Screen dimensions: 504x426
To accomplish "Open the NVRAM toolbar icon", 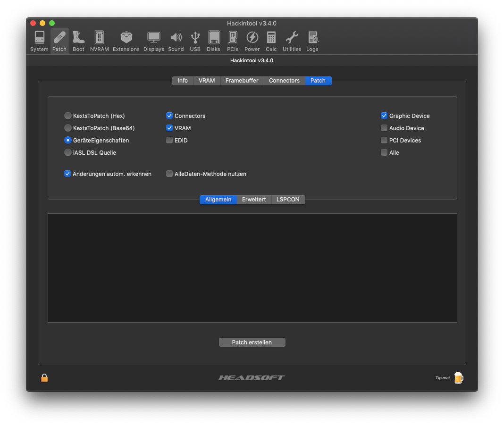I will [99, 41].
